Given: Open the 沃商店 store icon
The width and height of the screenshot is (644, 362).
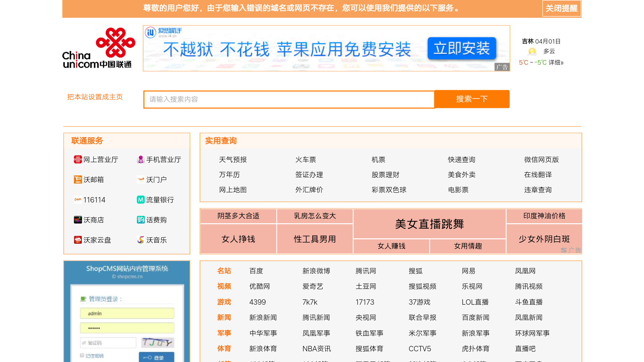Looking at the screenshot, I should 78,220.
